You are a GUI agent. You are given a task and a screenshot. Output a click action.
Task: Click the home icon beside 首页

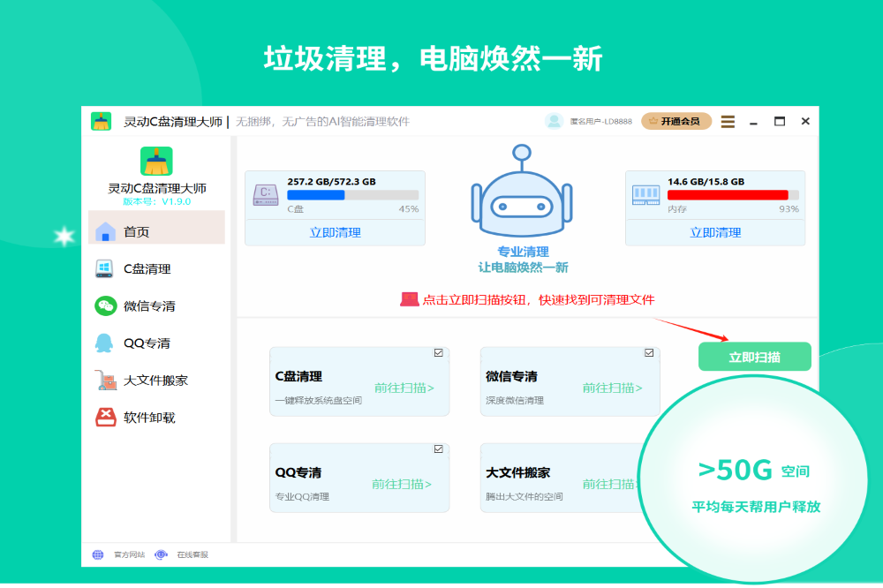pos(106,232)
